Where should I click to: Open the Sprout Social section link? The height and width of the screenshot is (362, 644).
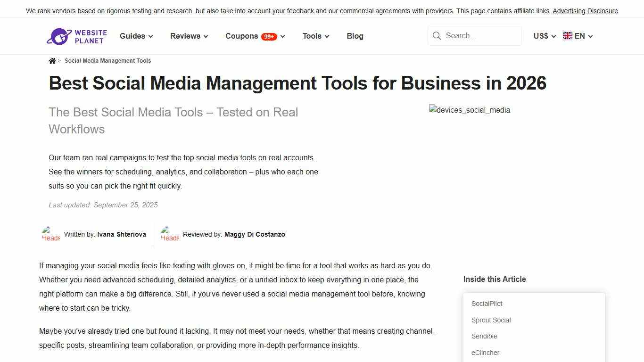(491, 320)
